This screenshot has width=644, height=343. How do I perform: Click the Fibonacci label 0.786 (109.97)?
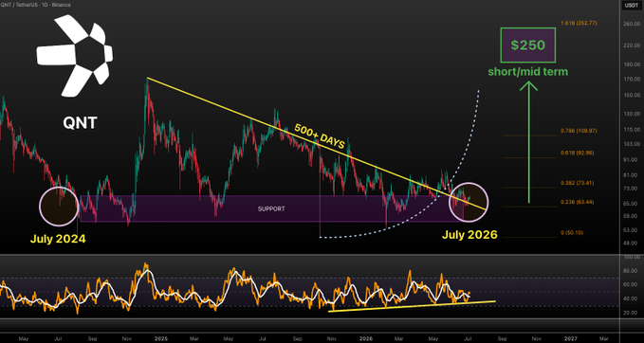[579, 131]
